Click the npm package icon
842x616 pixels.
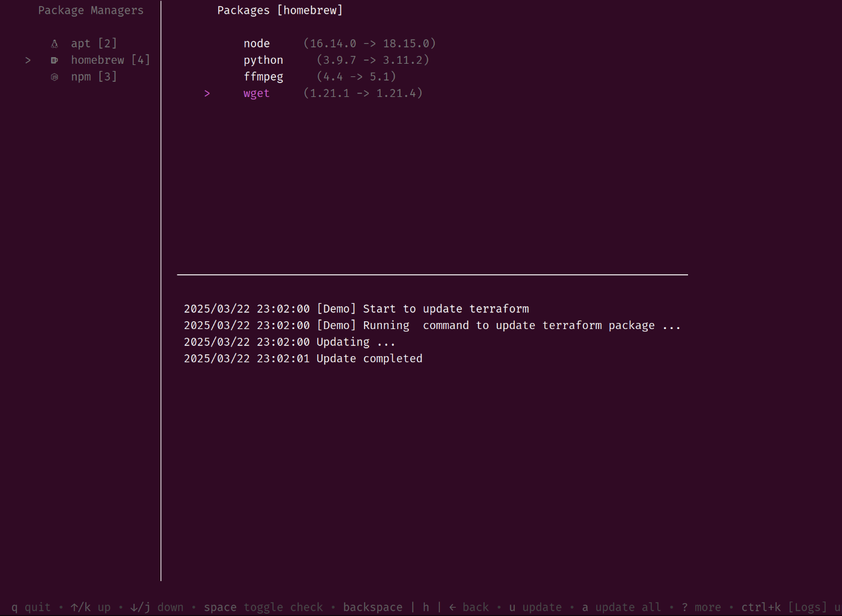pos(54,77)
